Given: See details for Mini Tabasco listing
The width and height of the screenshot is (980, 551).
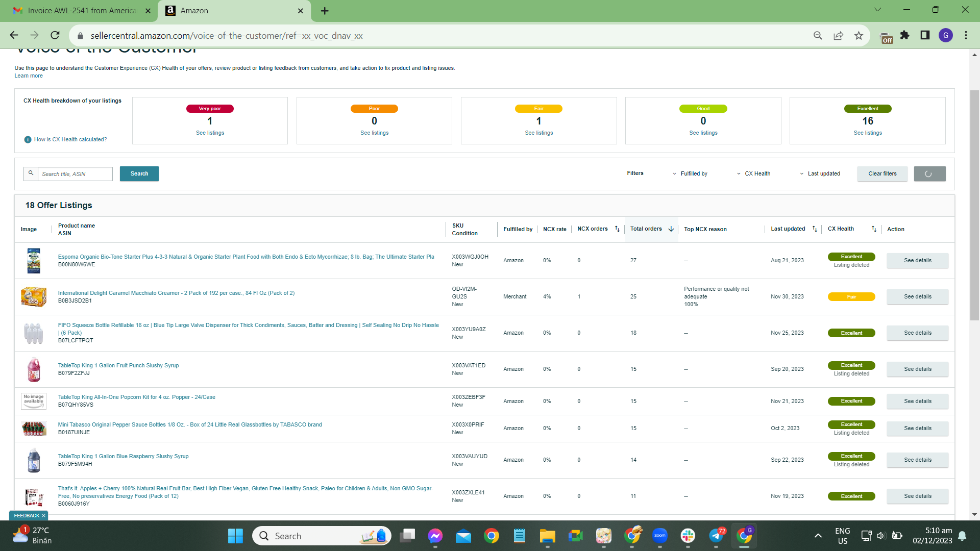Looking at the screenshot, I should point(918,429).
